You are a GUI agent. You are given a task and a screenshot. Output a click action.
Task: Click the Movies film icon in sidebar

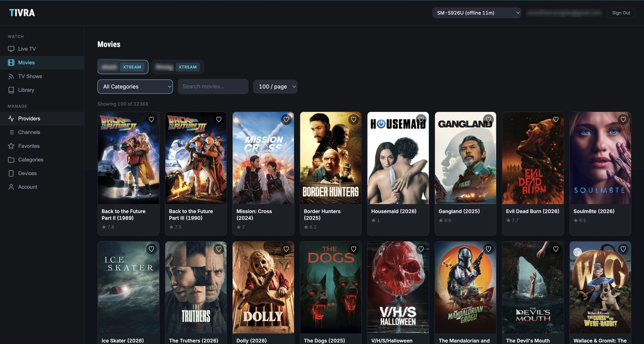tap(11, 62)
